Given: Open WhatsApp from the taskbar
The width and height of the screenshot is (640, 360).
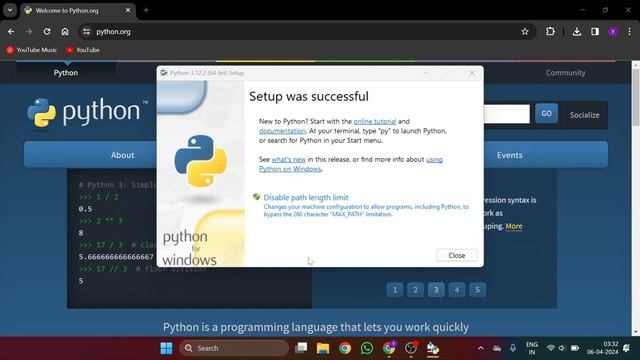Looking at the screenshot, I should pyautogui.click(x=367, y=348).
